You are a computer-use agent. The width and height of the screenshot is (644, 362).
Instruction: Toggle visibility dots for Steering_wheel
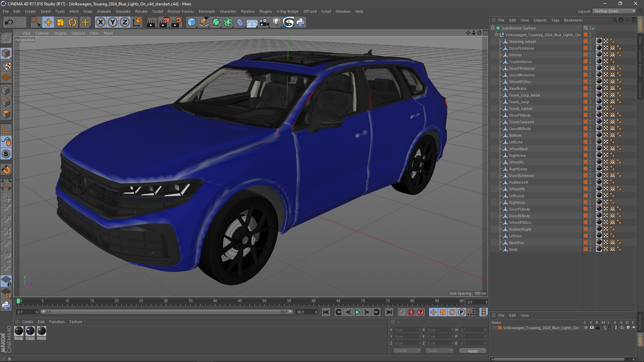pyautogui.click(x=590, y=42)
